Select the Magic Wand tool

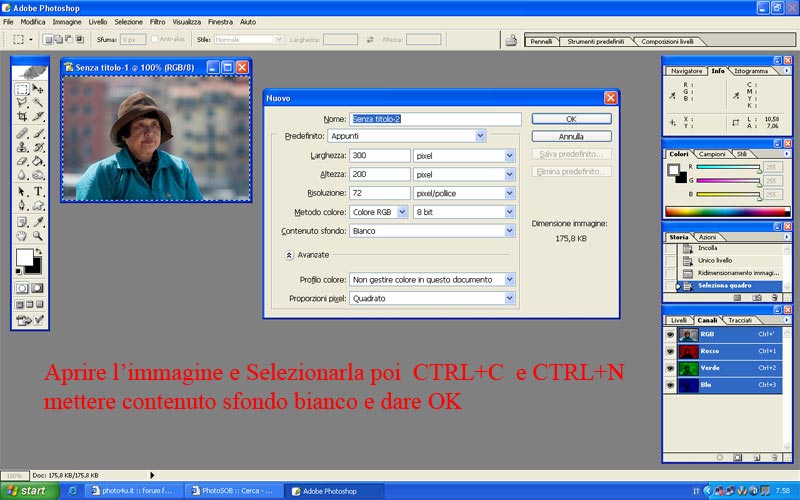pyautogui.click(x=38, y=103)
